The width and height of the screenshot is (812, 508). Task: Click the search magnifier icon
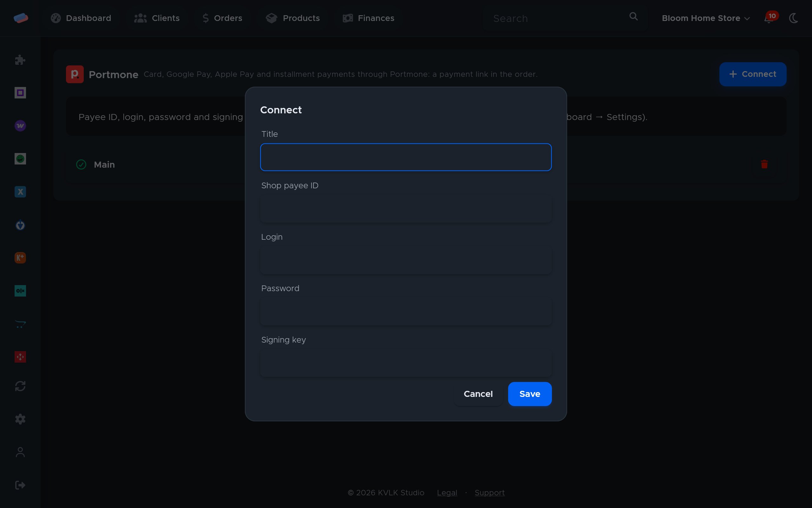coord(633,17)
